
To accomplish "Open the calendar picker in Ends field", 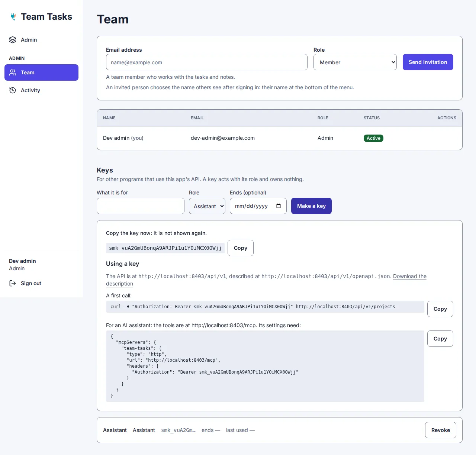I will pos(279,206).
